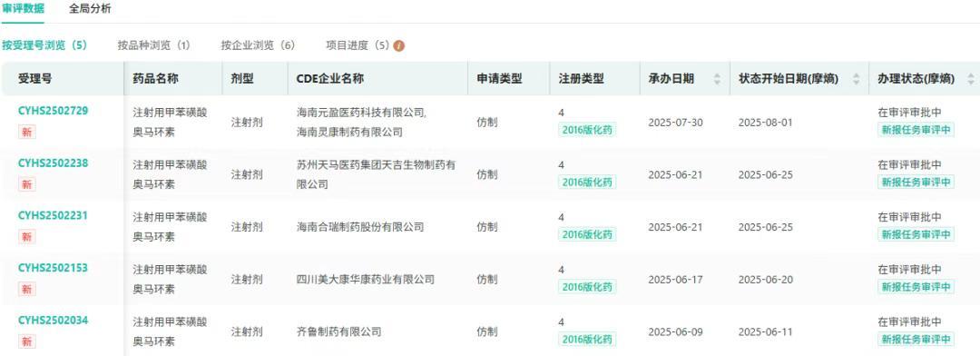Select the 项目进度 (5) tab

[358, 45]
